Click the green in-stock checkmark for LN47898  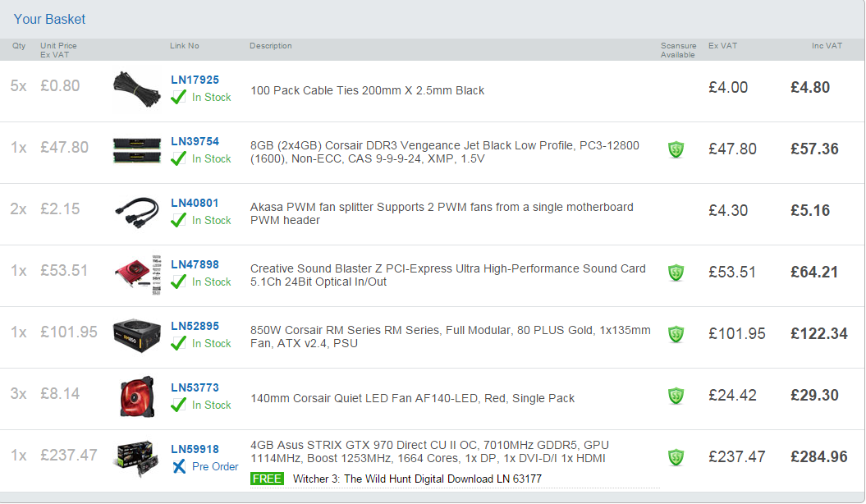click(x=178, y=282)
